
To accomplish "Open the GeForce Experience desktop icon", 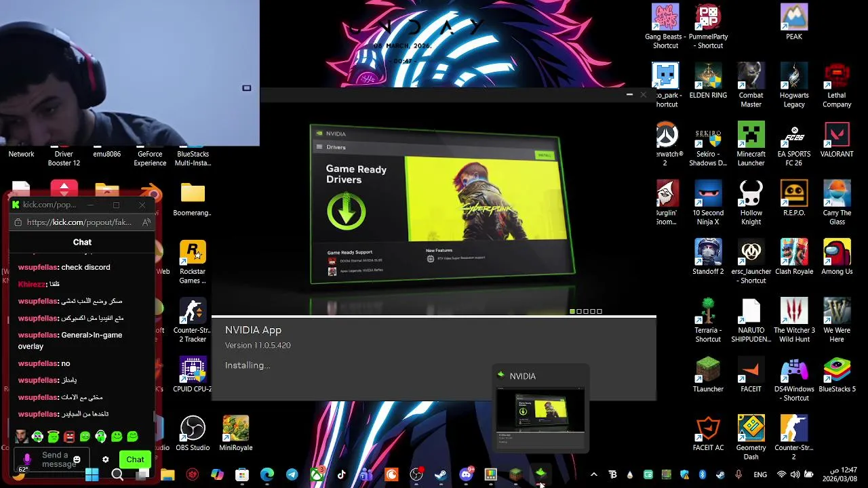I will [150, 159].
